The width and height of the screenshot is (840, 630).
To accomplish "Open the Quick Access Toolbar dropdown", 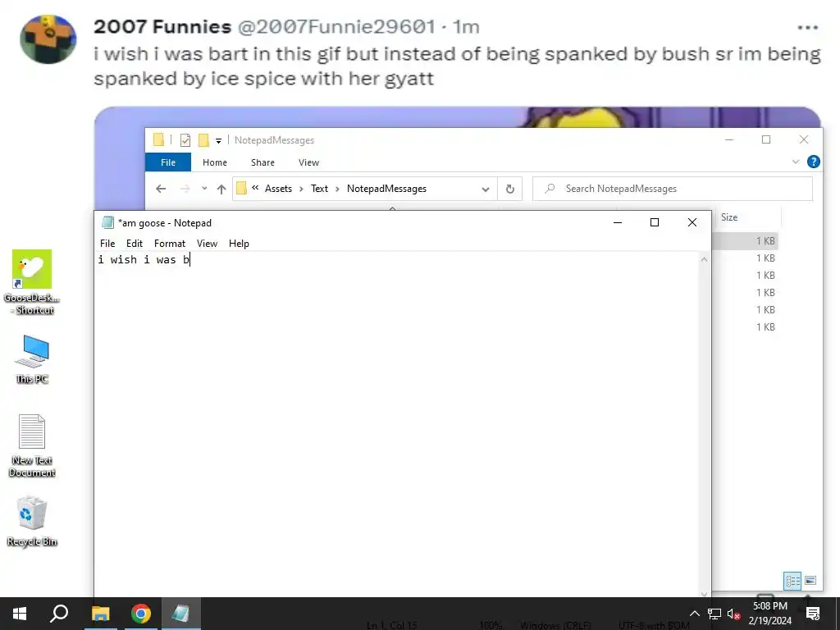I will coord(218,140).
